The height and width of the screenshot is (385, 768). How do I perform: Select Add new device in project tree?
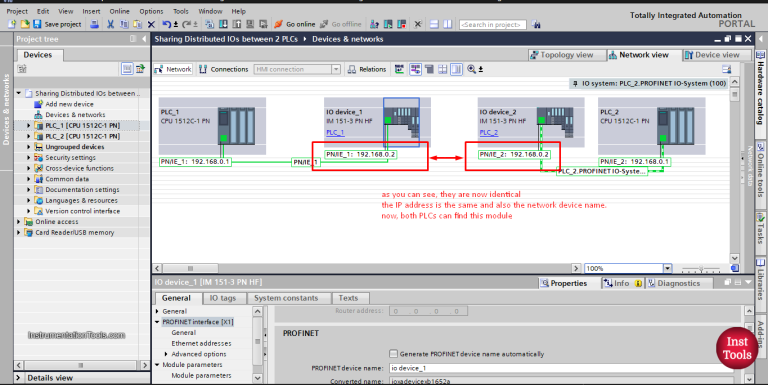point(69,104)
